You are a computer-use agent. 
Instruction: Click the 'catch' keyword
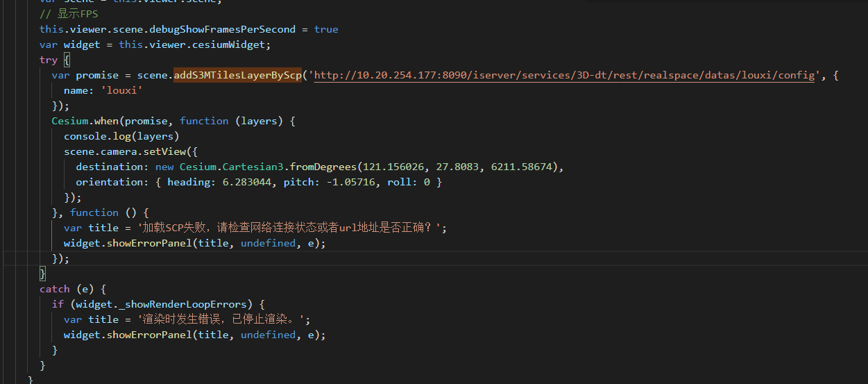point(55,289)
